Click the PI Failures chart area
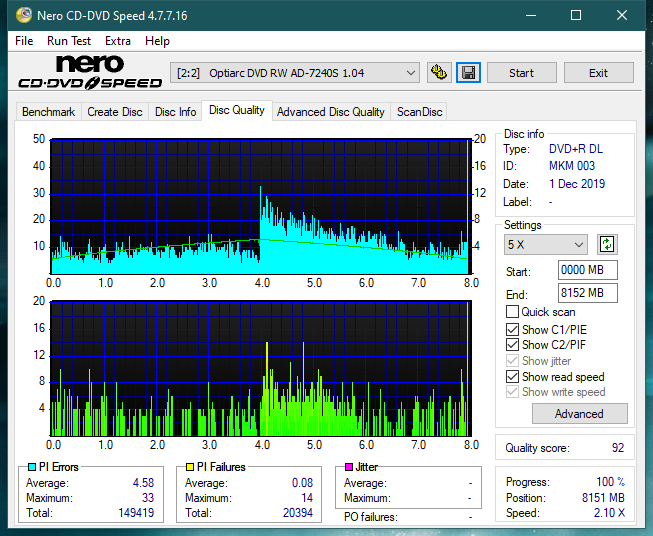Screen dimensions: 653x536 [261, 368]
